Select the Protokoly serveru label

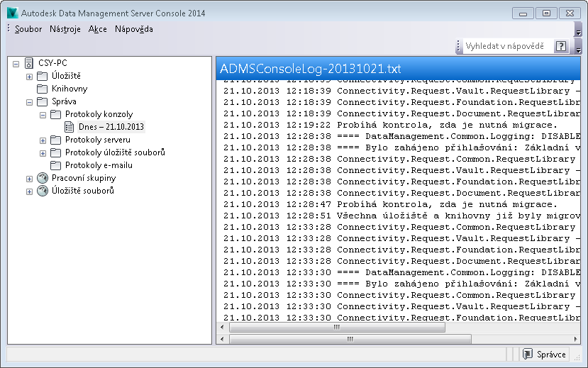tap(97, 140)
